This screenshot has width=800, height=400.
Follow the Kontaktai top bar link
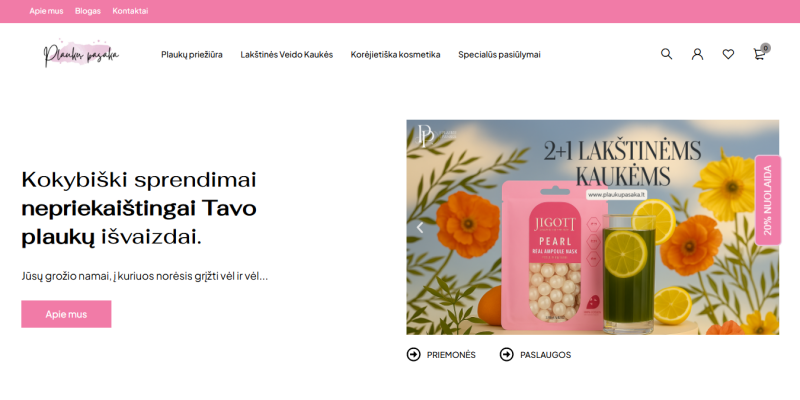coord(130,11)
